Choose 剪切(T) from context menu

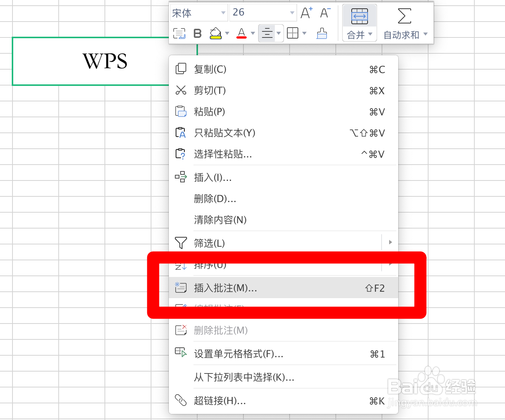[284, 90]
